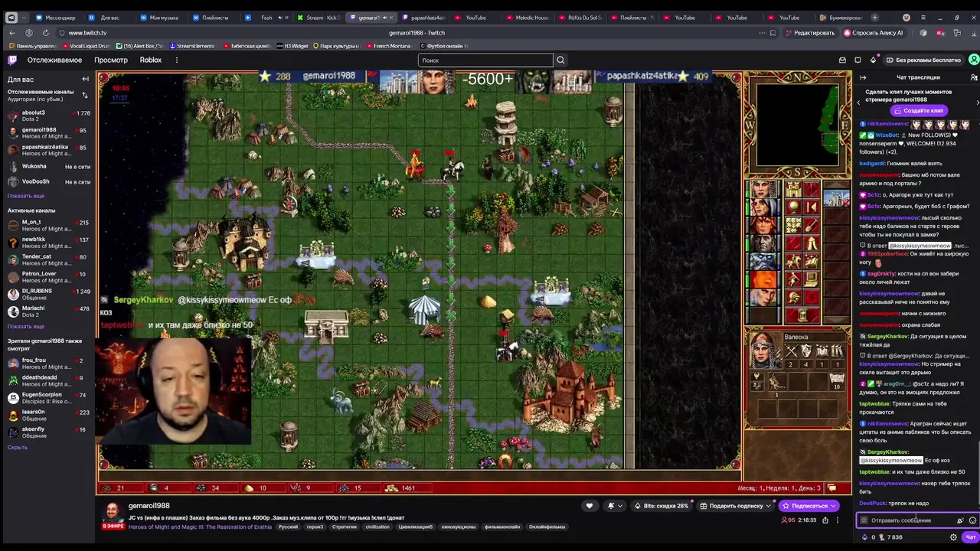Image resolution: width=980 pixels, height=551 pixels.
Task: Open 'Отслеживаемое' tab
Action: 54,60
